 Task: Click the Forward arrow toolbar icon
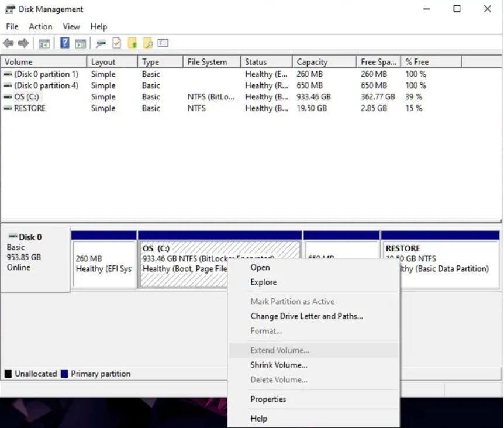pyautogui.click(x=23, y=43)
